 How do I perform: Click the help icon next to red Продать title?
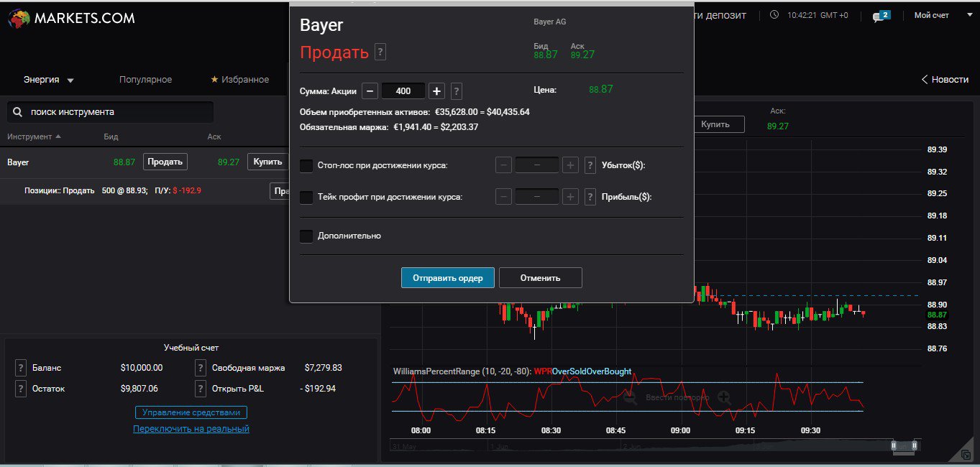[x=380, y=52]
